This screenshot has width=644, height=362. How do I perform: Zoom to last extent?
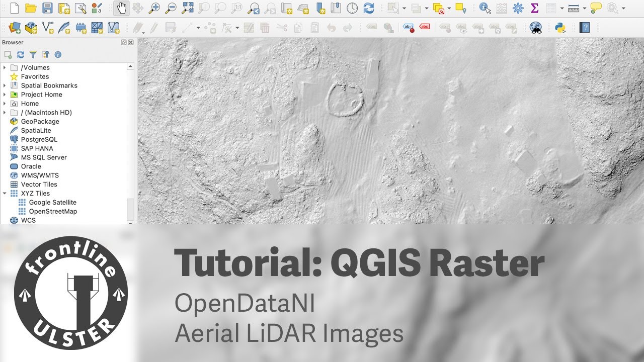point(254,8)
